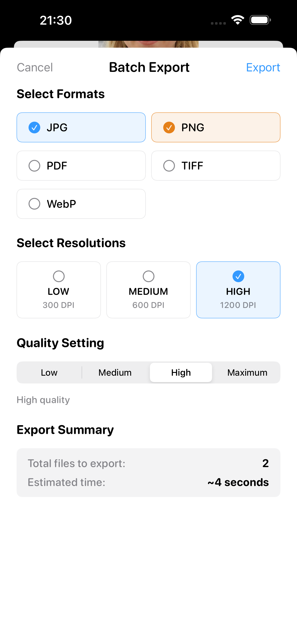This screenshot has width=297, height=644.
Task: Uncheck the orange PNG checkmark icon
Action: click(169, 128)
